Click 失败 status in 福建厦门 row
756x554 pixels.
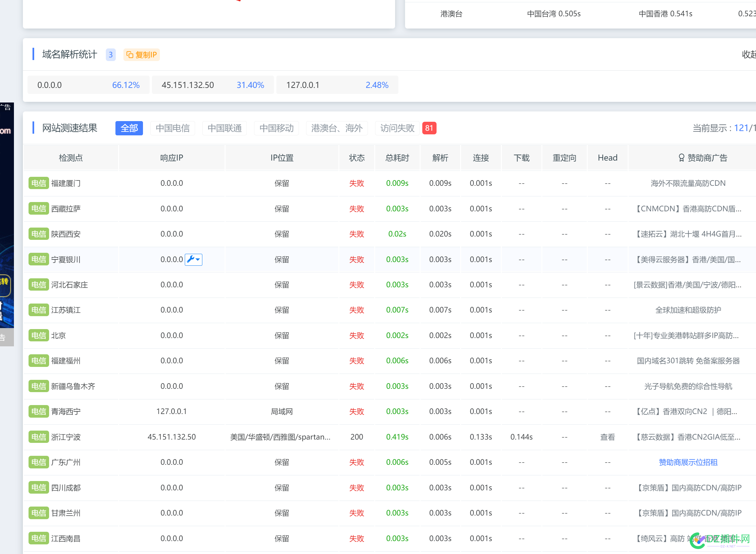[x=357, y=183]
